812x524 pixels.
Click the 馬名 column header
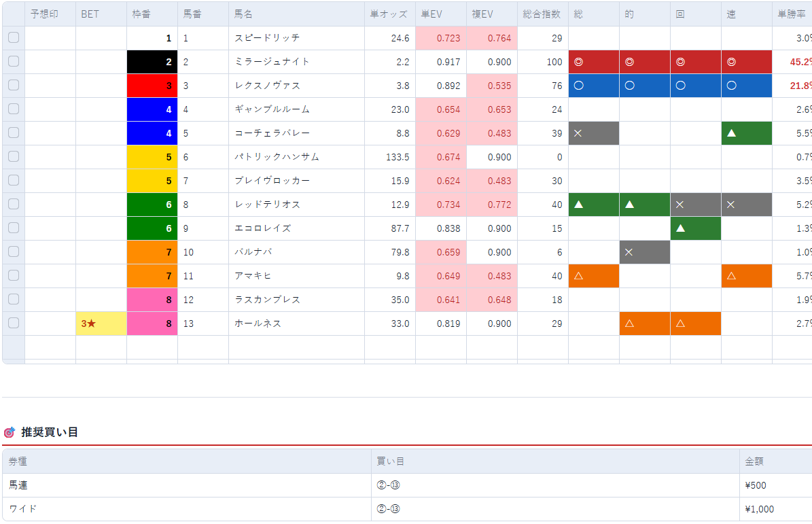pos(296,14)
